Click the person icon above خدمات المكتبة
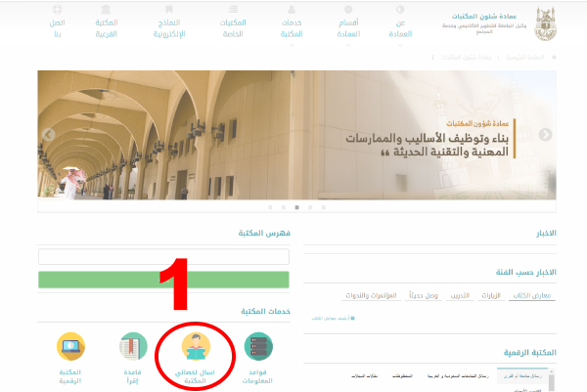 (x=292, y=10)
